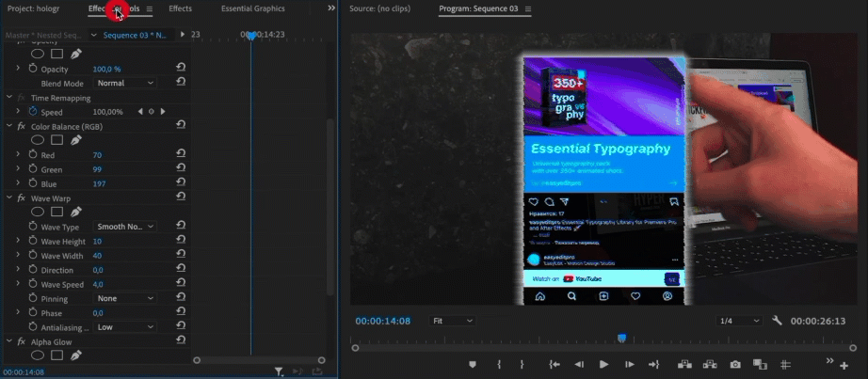Reset the Wave Height parameter
This screenshot has height=379, width=868.
[x=181, y=240]
